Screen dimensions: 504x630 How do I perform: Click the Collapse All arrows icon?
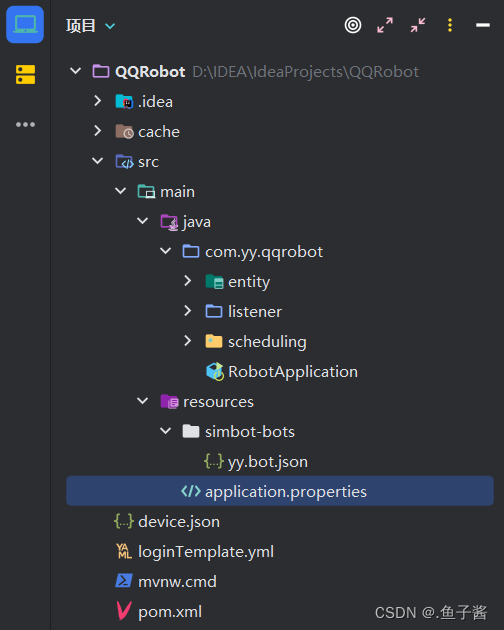418,25
